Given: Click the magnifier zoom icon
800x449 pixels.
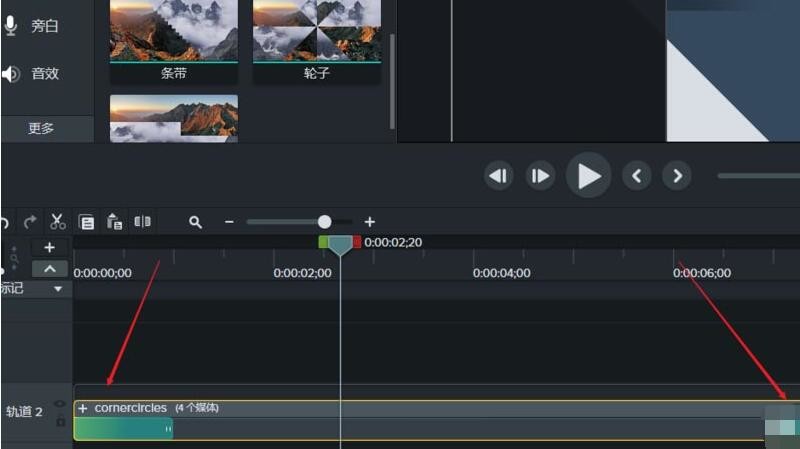Looking at the screenshot, I should [x=196, y=222].
